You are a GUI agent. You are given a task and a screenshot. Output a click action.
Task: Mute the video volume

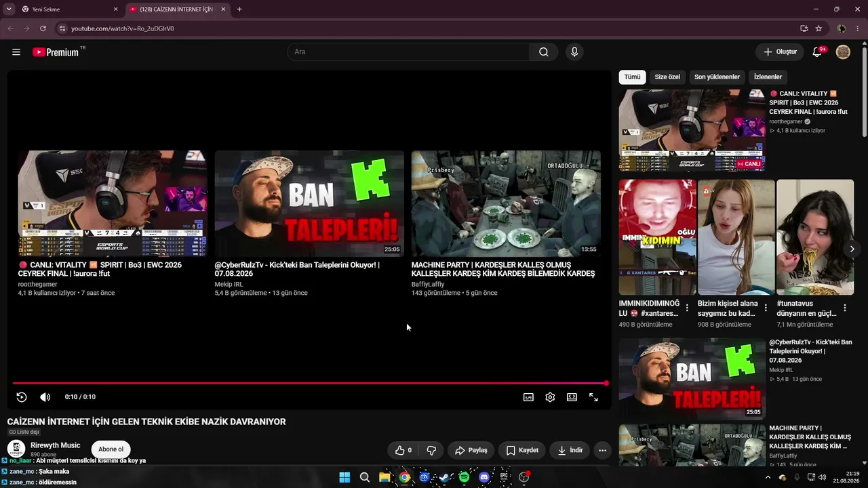tap(45, 397)
